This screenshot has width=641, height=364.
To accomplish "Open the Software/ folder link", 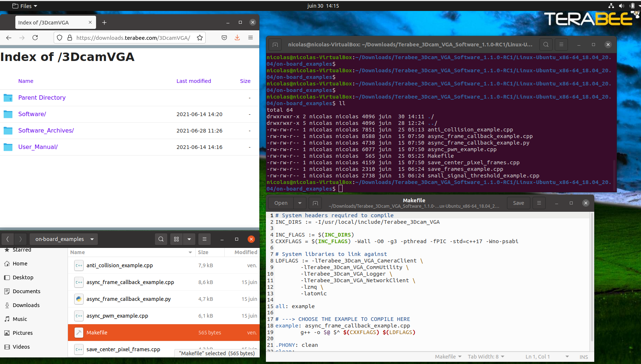I will [x=32, y=114].
